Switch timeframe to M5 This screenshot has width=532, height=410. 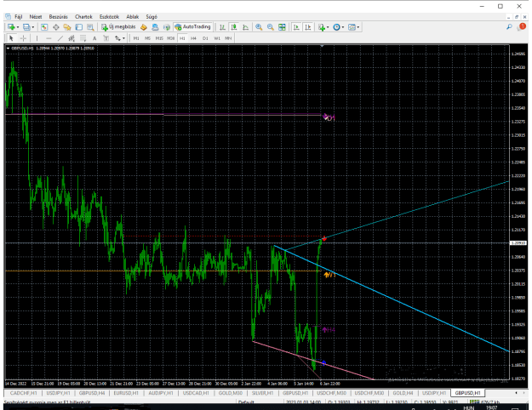[x=147, y=38]
